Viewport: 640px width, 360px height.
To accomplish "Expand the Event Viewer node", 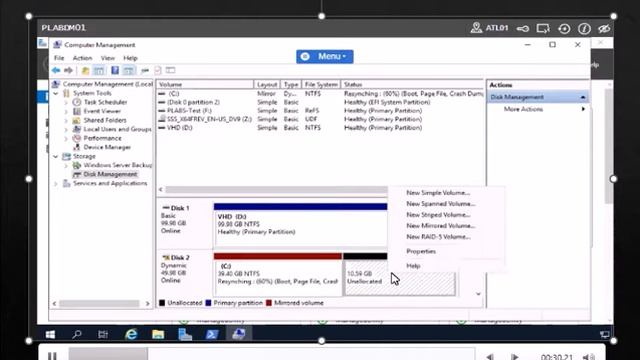I will (x=66, y=111).
